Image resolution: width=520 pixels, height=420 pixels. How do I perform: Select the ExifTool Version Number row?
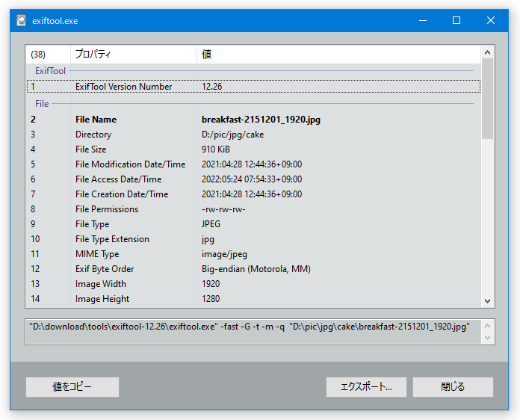click(x=253, y=87)
